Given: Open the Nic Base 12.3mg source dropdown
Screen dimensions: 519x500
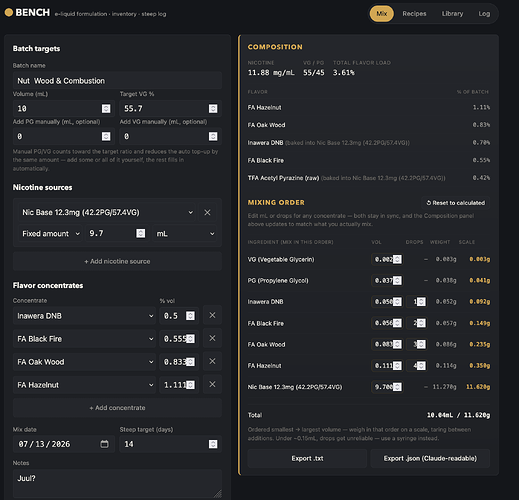Looking at the screenshot, I should tap(106, 213).
